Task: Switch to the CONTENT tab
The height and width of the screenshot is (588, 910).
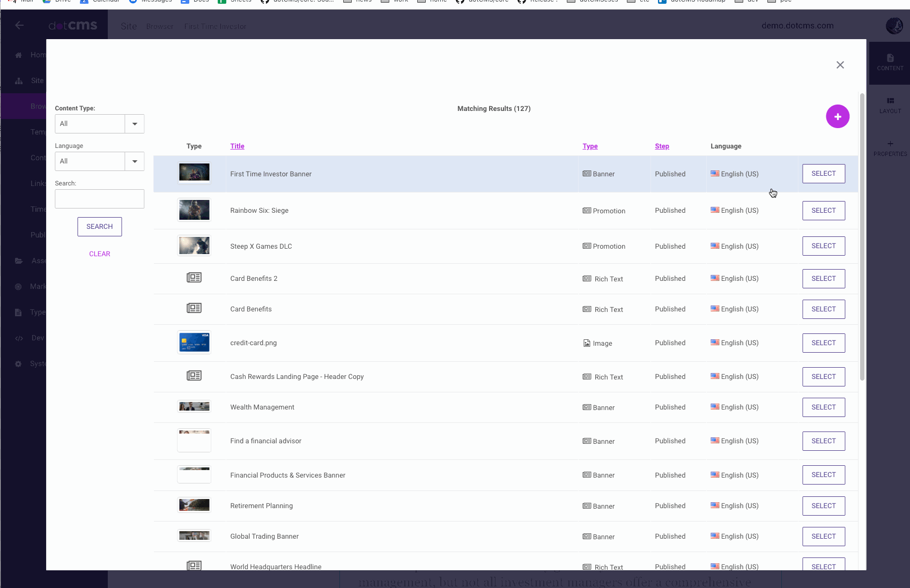Action: coord(890,62)
